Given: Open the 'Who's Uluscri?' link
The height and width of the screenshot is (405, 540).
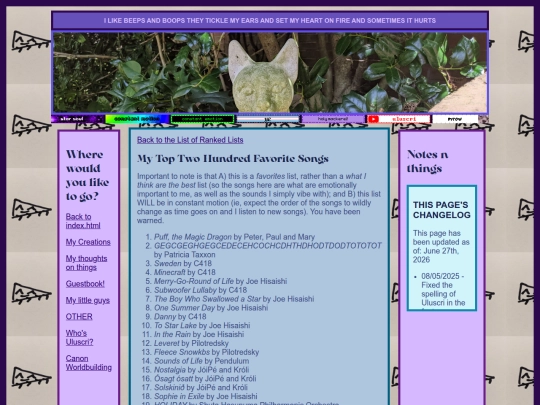Looking at the screenshot, I should (x=80, y=338).
